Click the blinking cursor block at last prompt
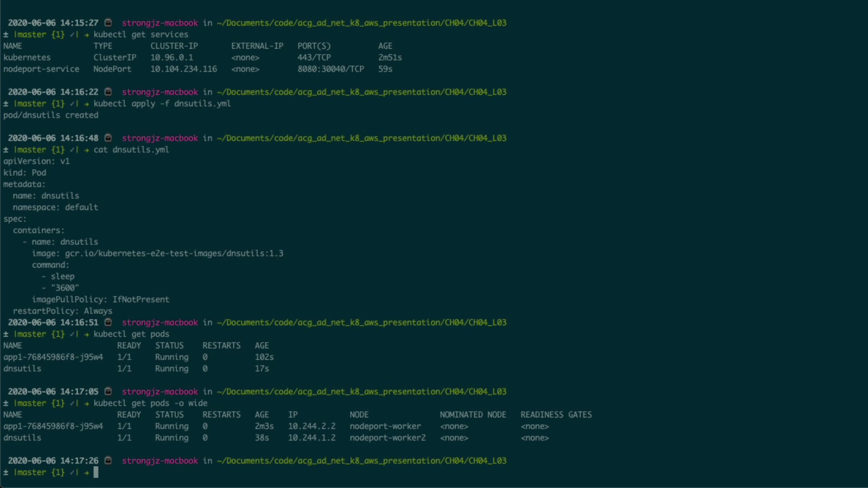 click(96, 472)
